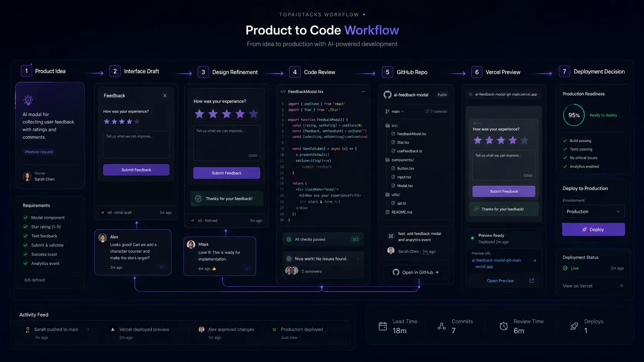Click the README.md file icon
Viewport: 644px width, 362px height.
tap(387, 212)
